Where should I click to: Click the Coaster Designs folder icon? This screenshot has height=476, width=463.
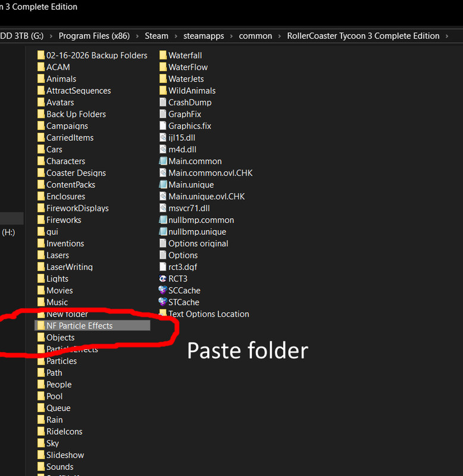[x=41, y=173]
